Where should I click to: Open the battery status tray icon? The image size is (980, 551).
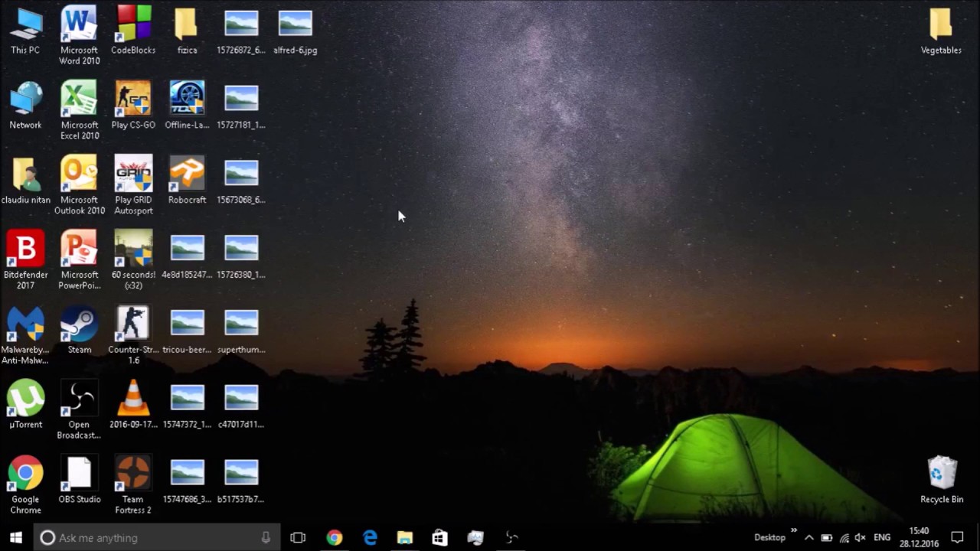827,537
